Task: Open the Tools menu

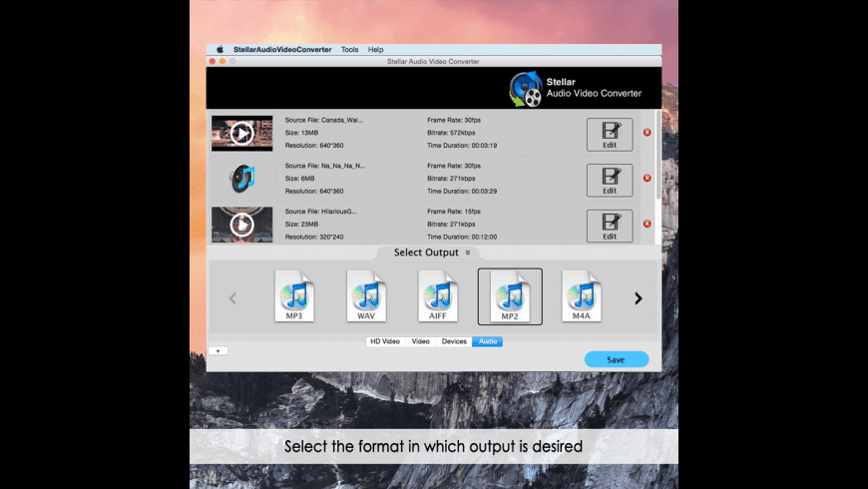Action: 350,49
